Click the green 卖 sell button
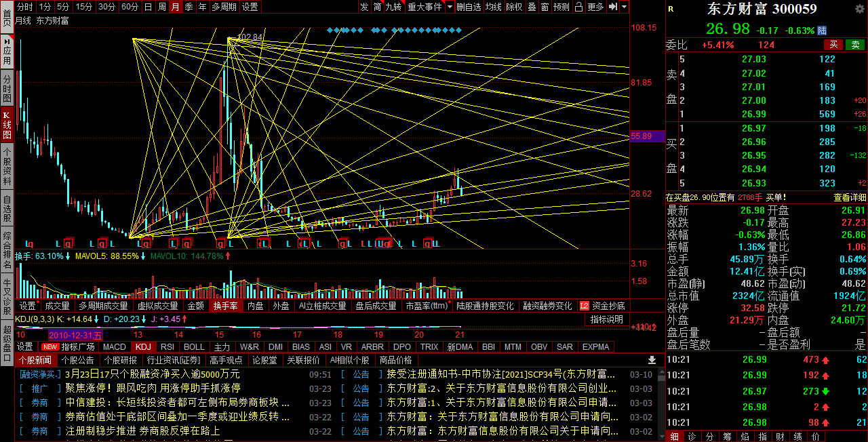The height and width of the screenshot is (442, 868). [x=855, y=45]
